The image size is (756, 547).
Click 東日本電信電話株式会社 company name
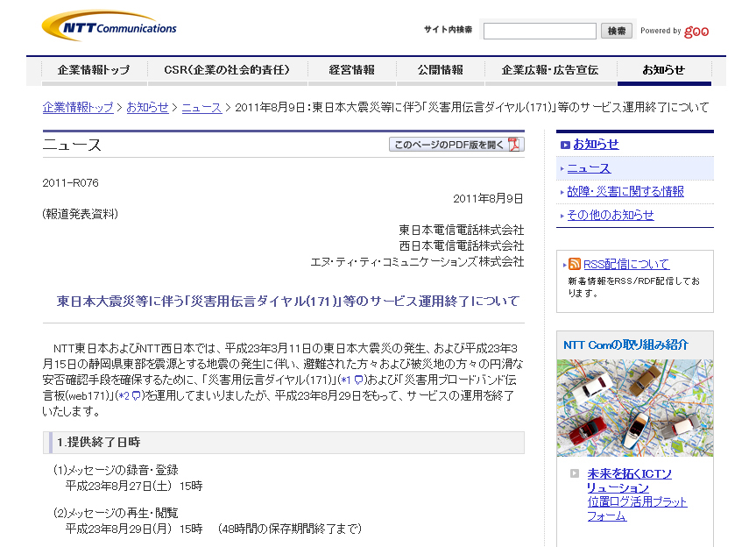[x=462, y=230]
